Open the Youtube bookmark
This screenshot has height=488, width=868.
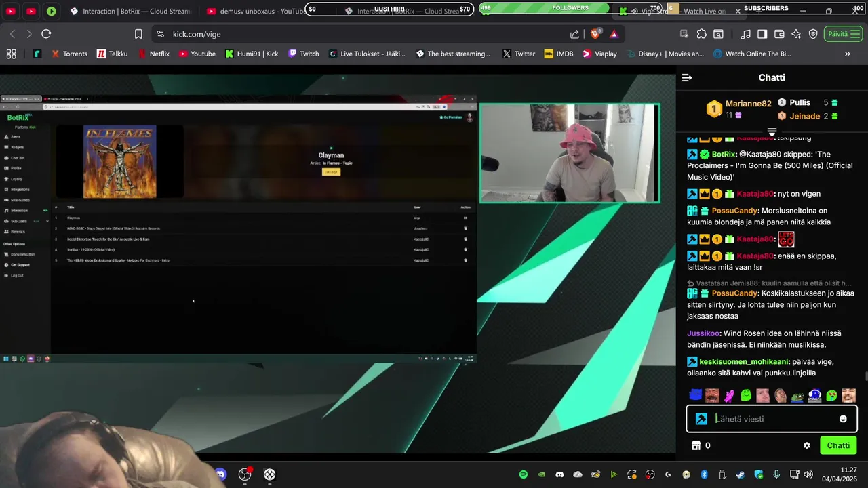[x=197, y=54]
